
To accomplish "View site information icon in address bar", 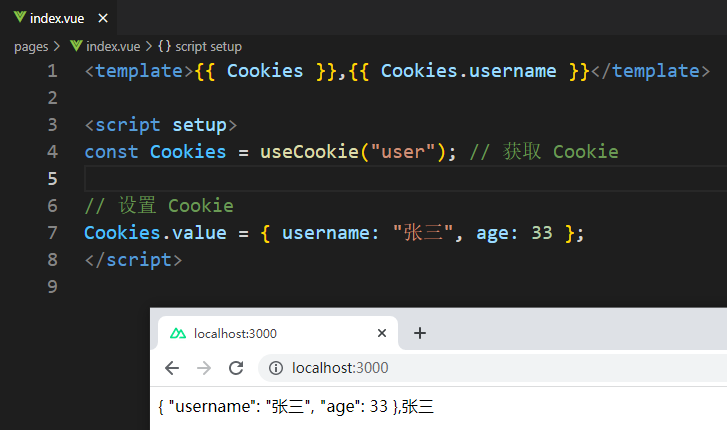I will 276,368.
